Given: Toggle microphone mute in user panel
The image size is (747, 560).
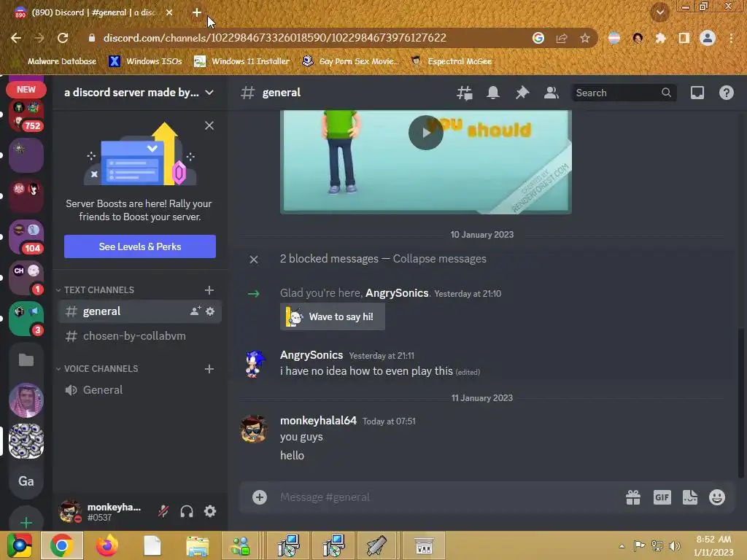Looking at the screenshot, I should [x=163, y=511].
